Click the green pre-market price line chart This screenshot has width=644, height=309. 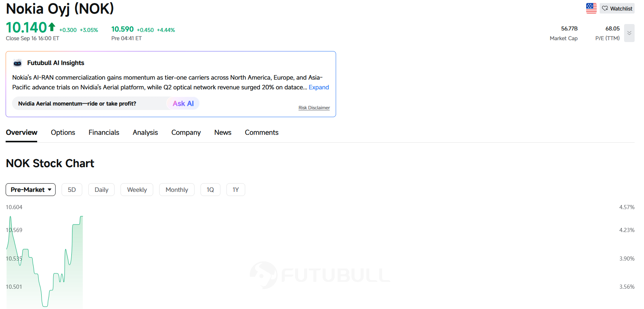click(x=45, y=262)
